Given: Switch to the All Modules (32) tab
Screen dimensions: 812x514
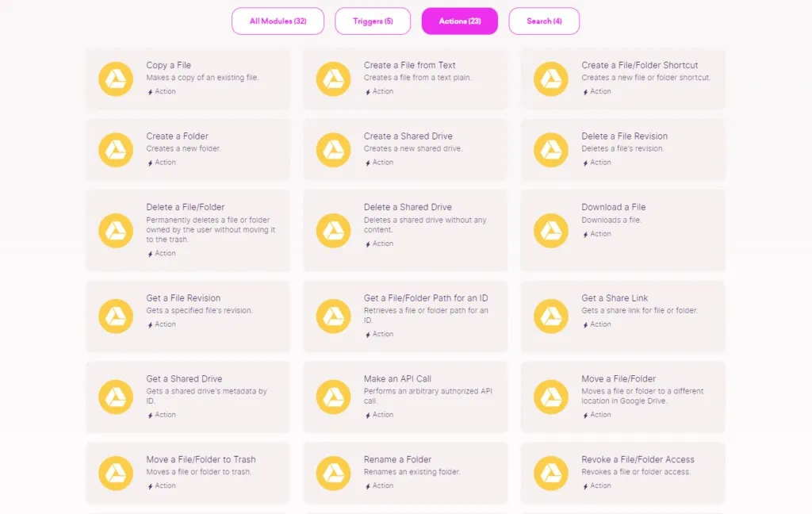Looking at the screenshot, I should pyautogui.click(x=278, y=21).
